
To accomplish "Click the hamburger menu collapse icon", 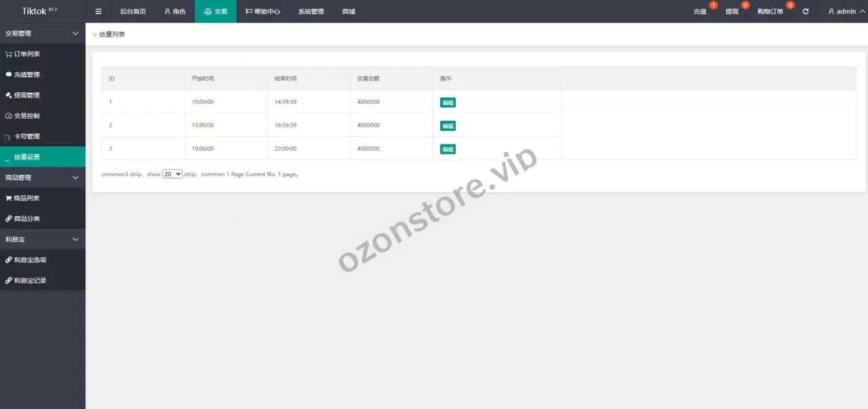I will (98, 12).
